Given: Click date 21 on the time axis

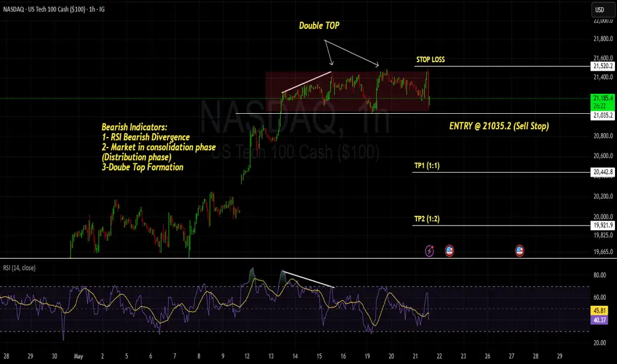Looking at the screenshot, I should click(x=415, y=356).
